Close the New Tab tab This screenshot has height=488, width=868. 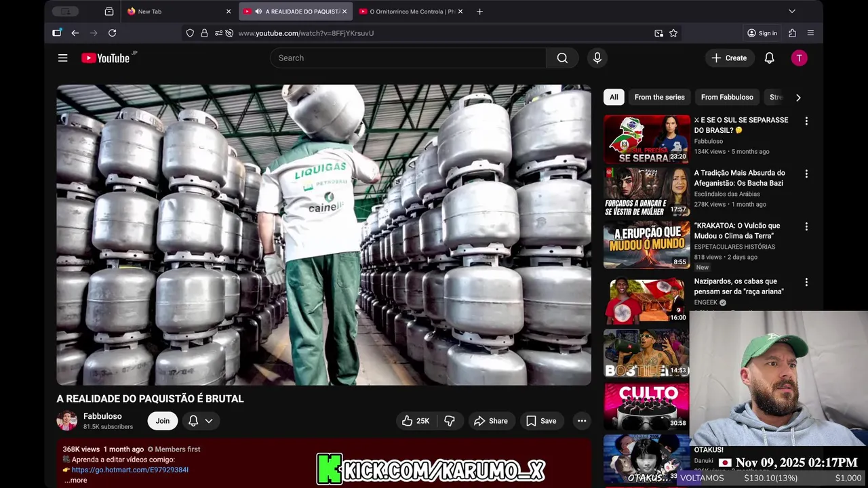point(229,12)
